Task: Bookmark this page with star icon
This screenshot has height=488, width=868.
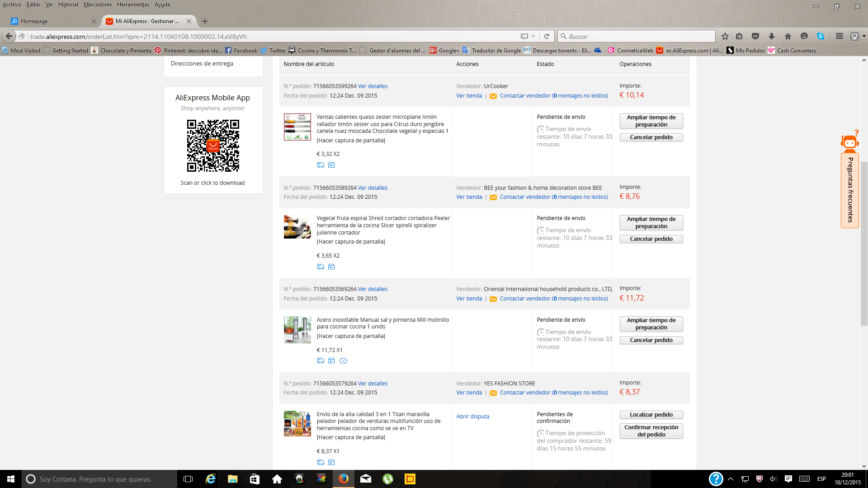Action: point(725,36)
